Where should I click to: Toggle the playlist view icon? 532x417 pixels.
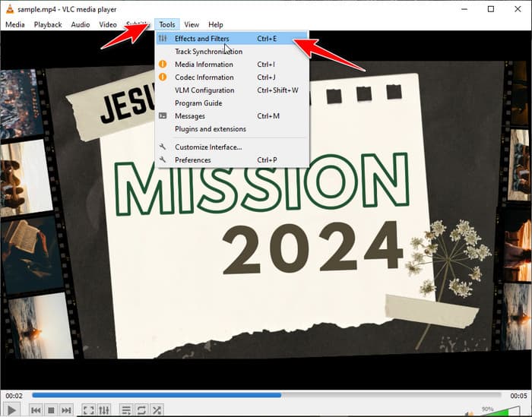coord(126,410)
